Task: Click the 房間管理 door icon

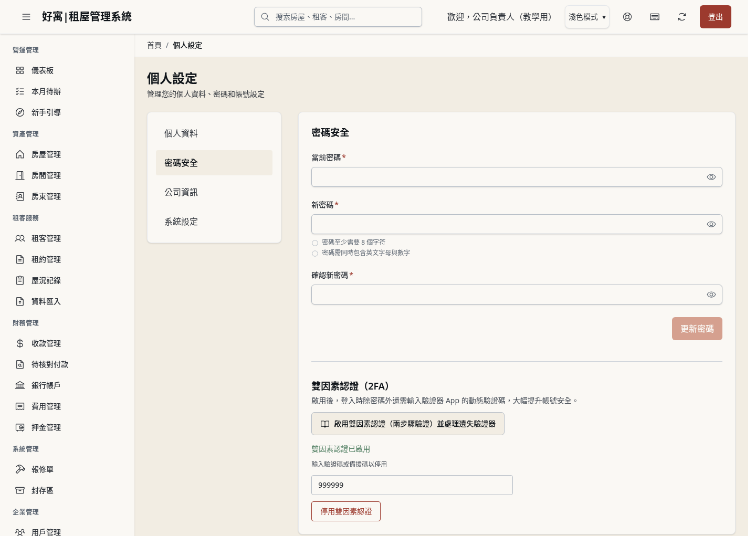Action: 20,175
